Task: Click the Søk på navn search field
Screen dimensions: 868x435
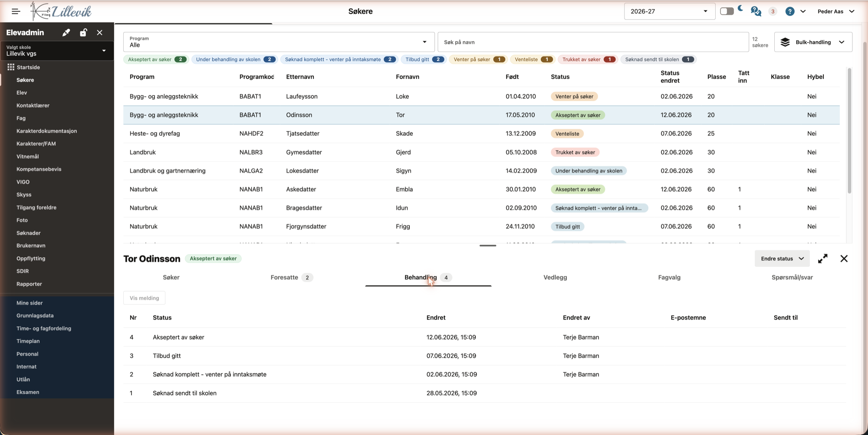Action: [x=593, y=42]
